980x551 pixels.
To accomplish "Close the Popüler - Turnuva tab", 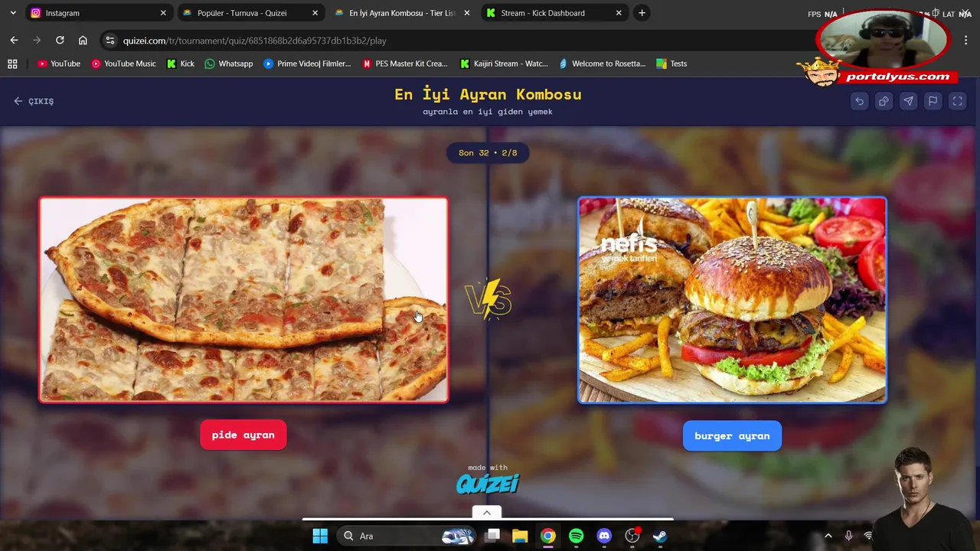I will click(315, 13).
